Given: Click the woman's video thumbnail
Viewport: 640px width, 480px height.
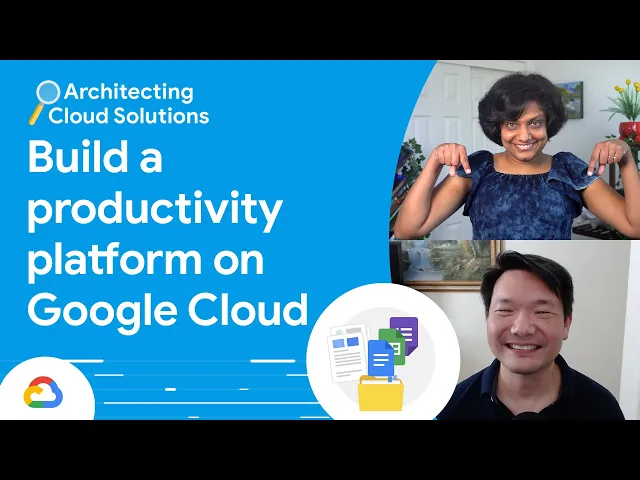Looking at the screenshot, I should (x=515, y=150).
